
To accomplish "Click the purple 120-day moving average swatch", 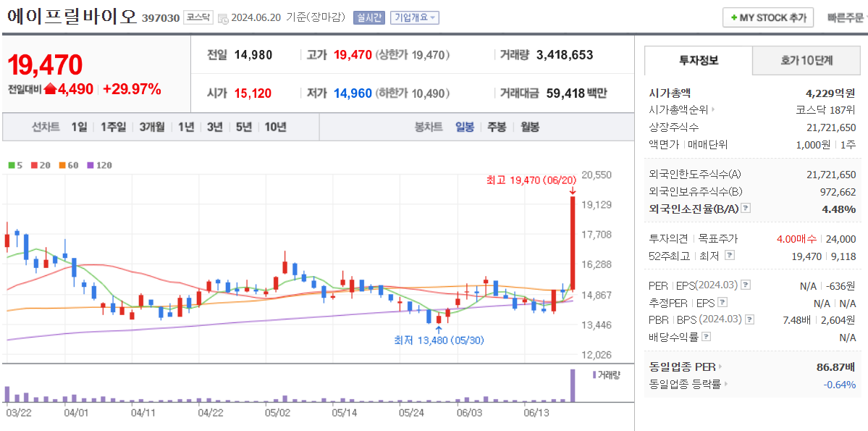I will tap(91, 165).
